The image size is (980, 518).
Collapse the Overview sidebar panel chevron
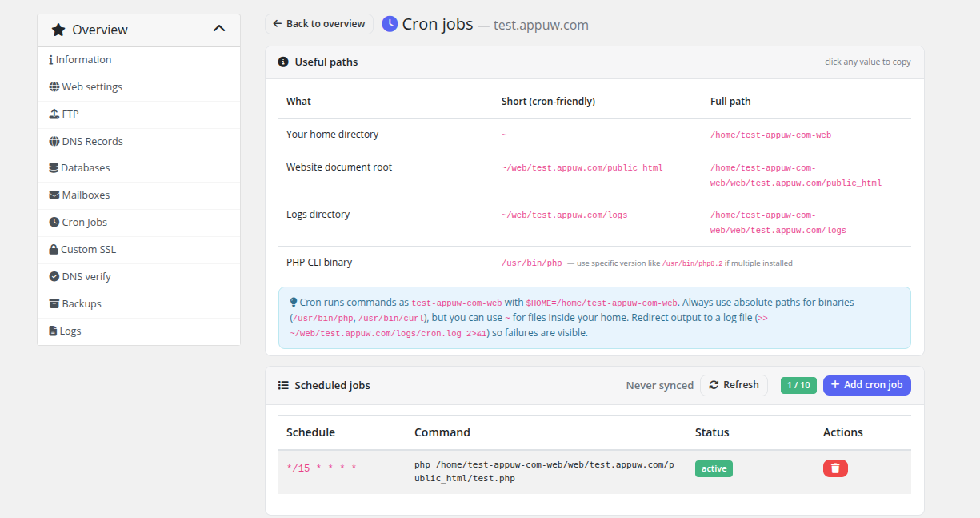[219, 29]
